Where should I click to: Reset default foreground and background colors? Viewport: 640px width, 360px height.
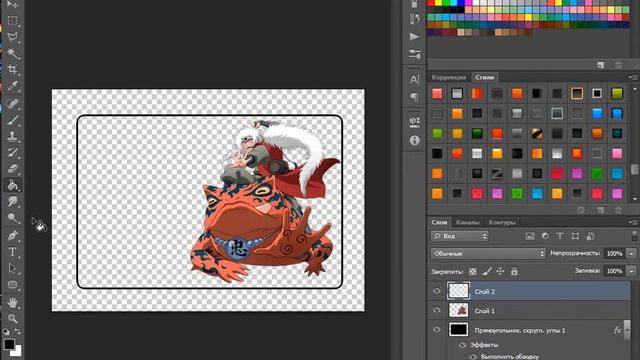click(6, 332)
